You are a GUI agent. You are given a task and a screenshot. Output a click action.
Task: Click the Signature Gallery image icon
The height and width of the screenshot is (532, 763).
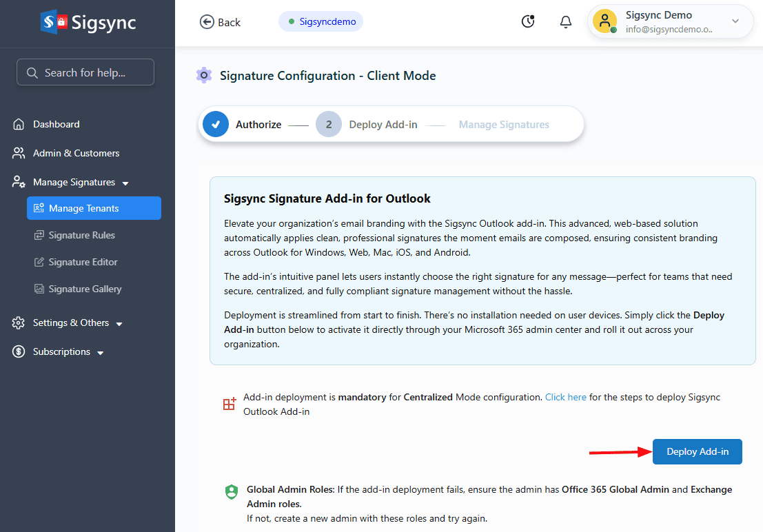(39, 289)
